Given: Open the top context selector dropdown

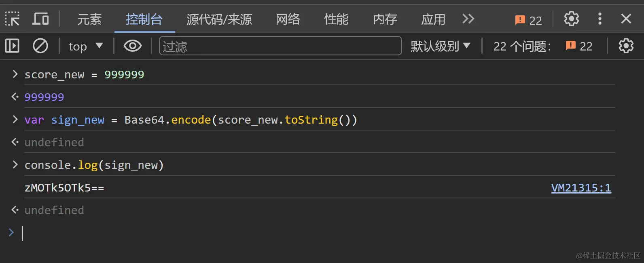Looking at the screenshot, I should [85, 46].
